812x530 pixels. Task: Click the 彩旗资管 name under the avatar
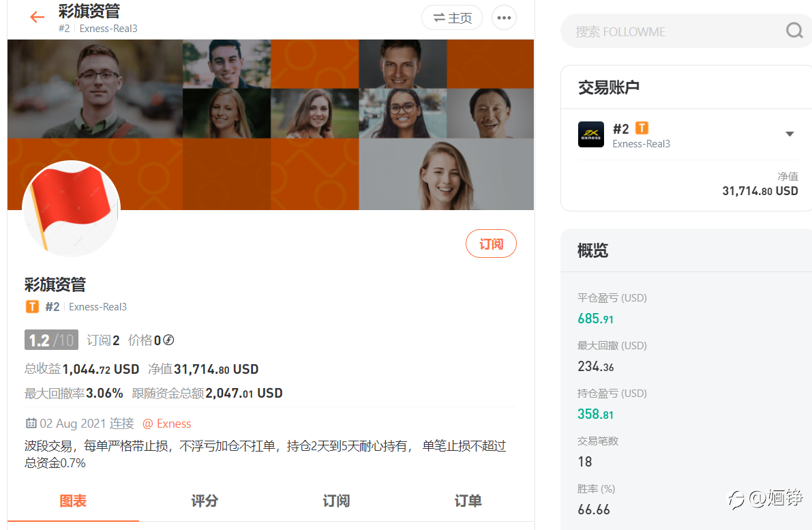coord(55,284)
